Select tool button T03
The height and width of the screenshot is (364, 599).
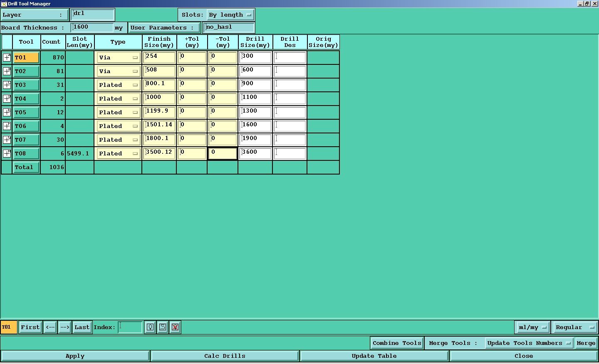click(x=26, y=85)
